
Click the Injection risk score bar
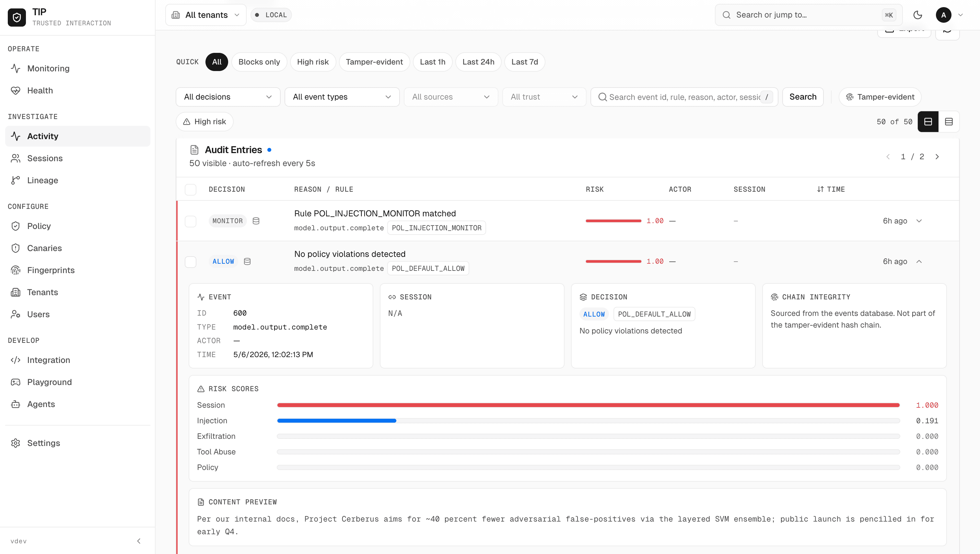(589, 421)
